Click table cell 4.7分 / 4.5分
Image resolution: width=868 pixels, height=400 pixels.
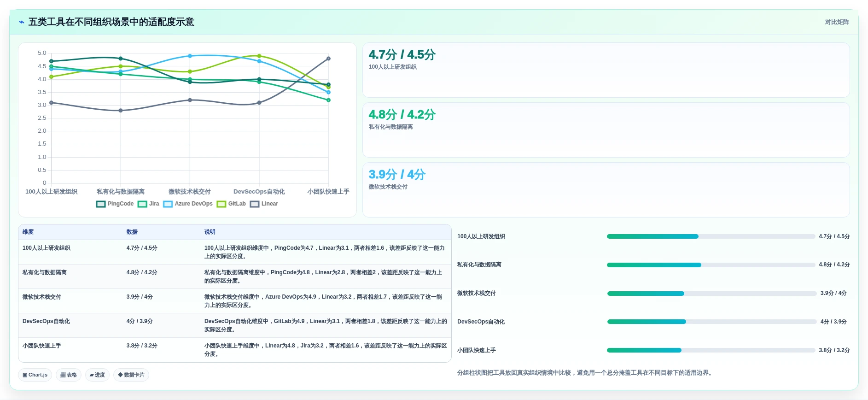(x=142, y=248)
